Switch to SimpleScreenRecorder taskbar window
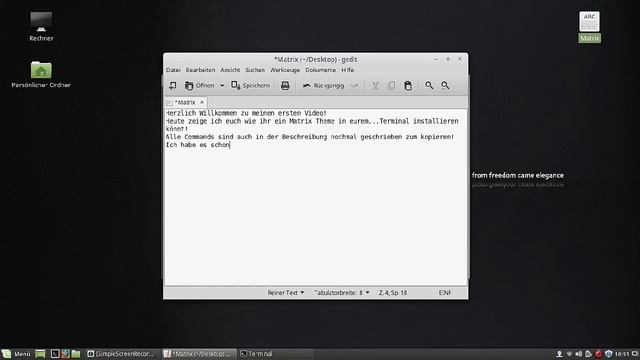Screen dimensions: 640x360 click(x=121, y=354)
